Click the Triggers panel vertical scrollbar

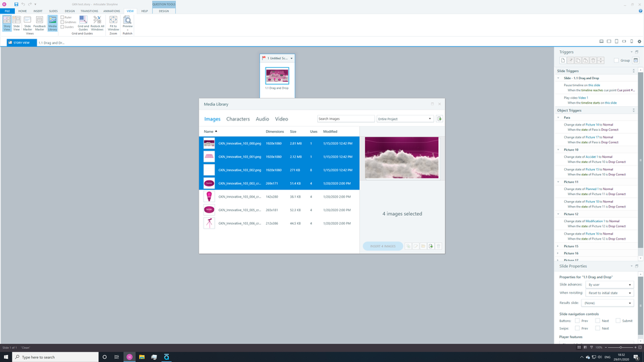(640, 160)
